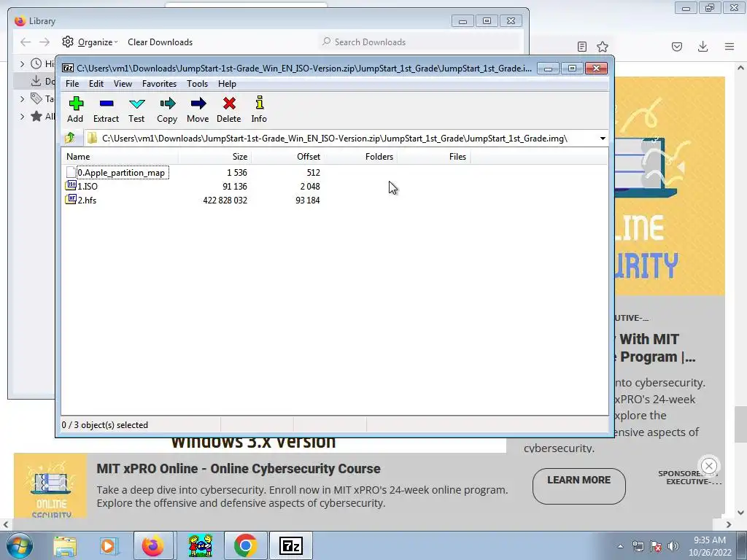This screenshot has width=747, height=560.
Task: Select Downloads item in Library sidebar
Action: [36, 81]
